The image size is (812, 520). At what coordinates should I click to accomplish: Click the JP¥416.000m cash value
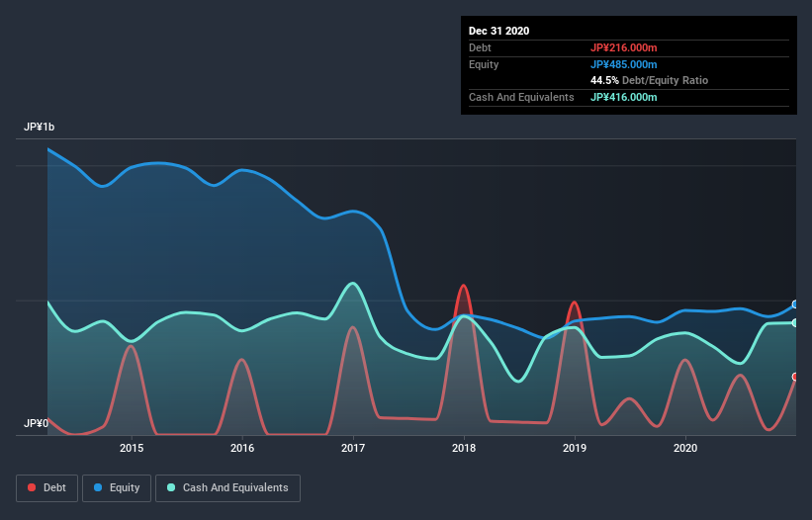pyautogui.click(x=623, y=97)
